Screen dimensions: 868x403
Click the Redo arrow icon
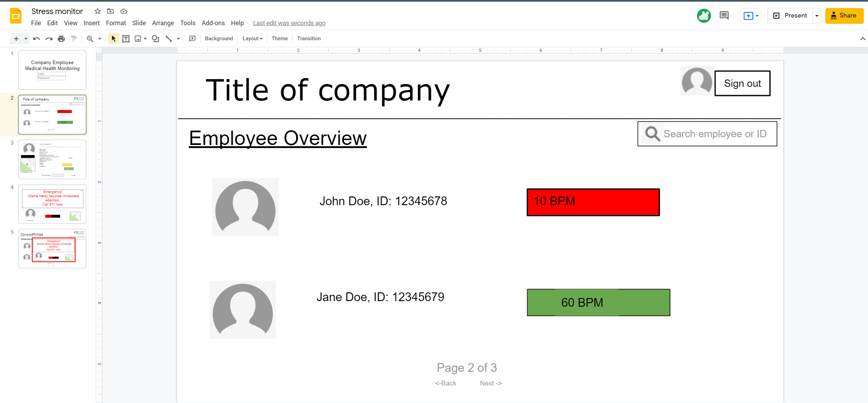49,39
